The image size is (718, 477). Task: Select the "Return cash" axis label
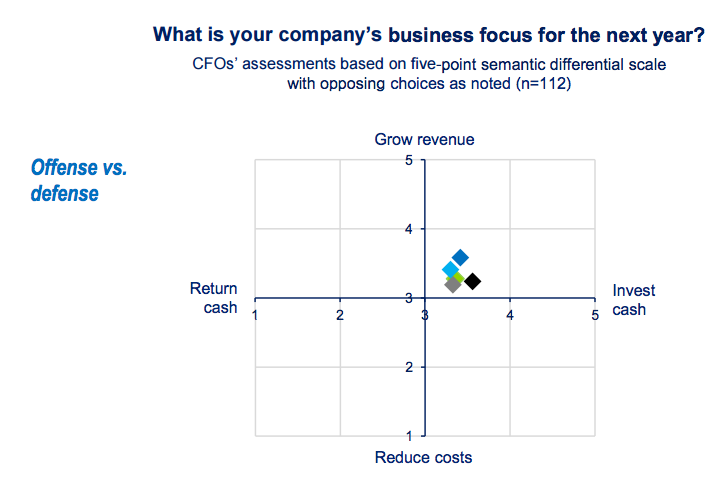[214, 298]
